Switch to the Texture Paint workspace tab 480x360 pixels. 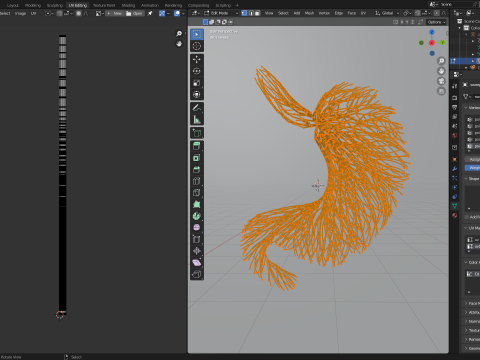point(104,5)
